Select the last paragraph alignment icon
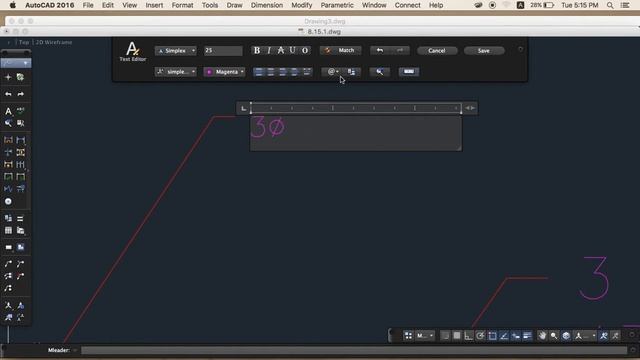 click(307, 72)
